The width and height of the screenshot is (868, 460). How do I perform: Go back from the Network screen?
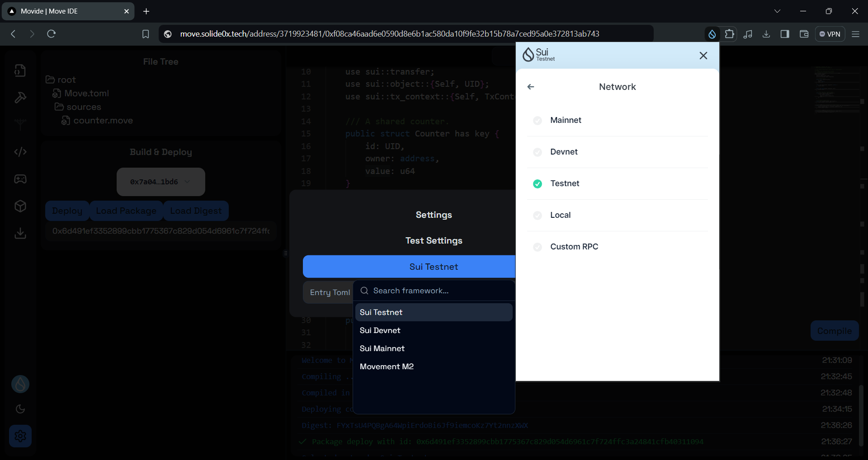[x=530, y=87]
